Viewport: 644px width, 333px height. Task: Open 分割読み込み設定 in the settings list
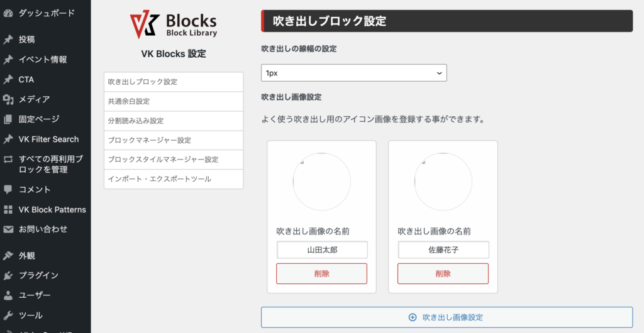tap(173, 121)
